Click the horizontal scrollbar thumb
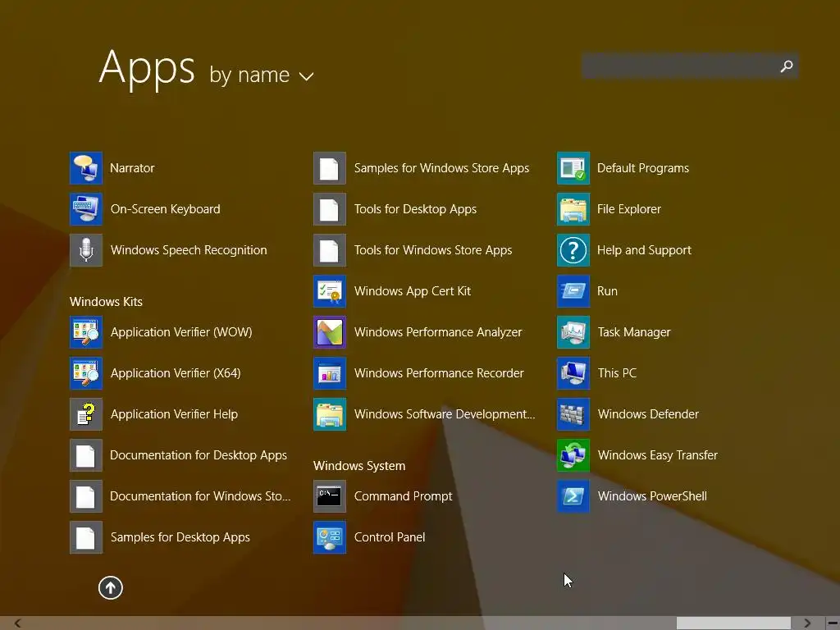The image size is (840, 630). point(733,623)
